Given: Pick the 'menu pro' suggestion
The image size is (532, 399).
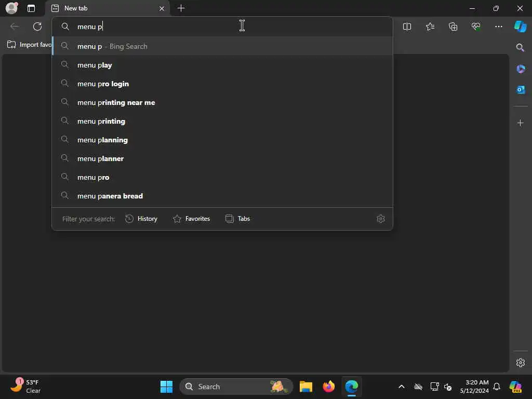Looking at the screenshot, I should tap(222, 177).
